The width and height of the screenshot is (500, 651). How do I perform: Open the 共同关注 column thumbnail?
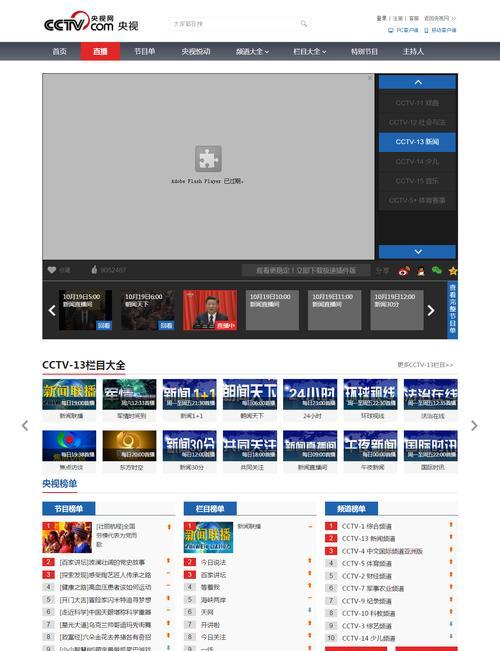250,445
